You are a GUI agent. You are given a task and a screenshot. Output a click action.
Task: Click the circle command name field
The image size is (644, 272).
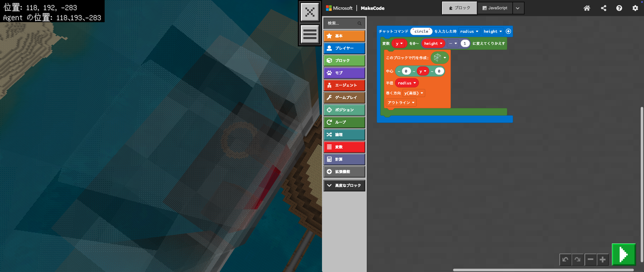(421, 31)
